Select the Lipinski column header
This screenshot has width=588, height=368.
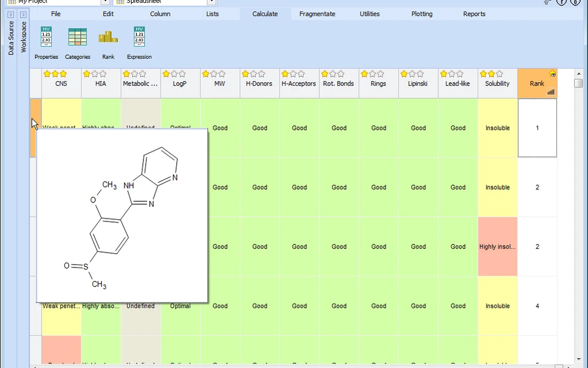pyautogui.click(x=418, y=83)
